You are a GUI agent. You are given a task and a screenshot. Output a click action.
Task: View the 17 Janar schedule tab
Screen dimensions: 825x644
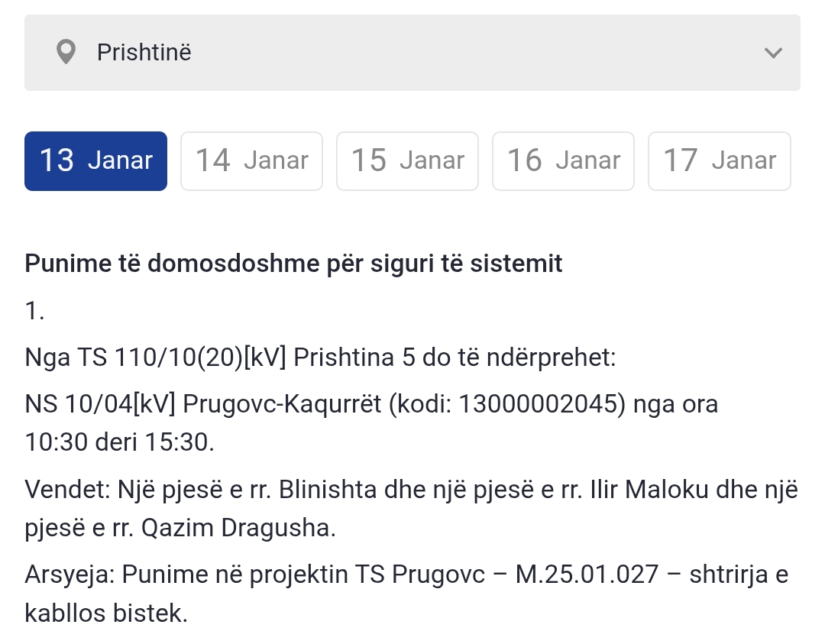[719, 161]
